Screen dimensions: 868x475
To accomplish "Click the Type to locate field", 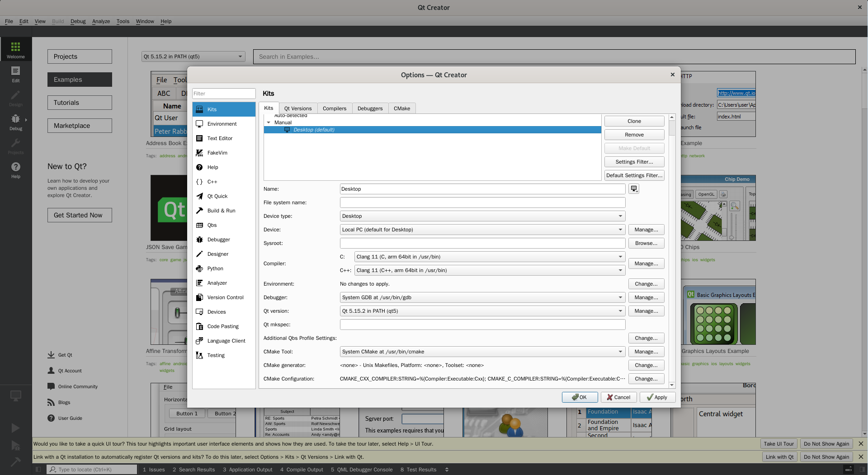I will pos(92,470).
